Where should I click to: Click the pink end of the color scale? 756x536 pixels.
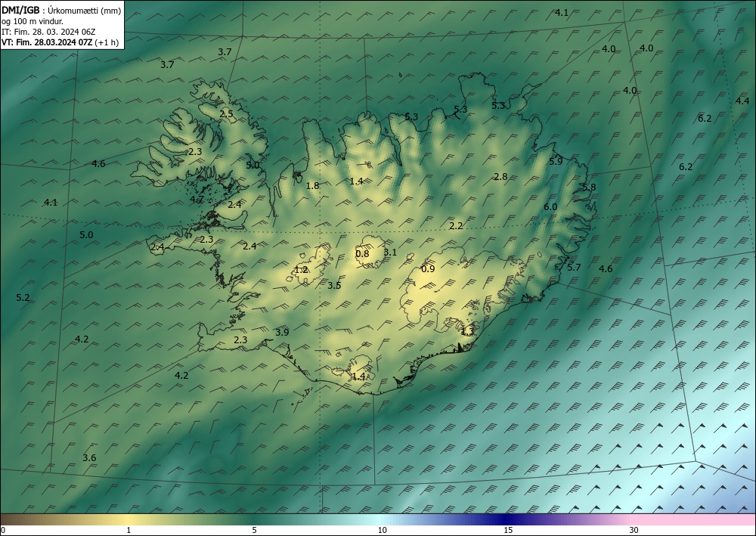click(x=694, y=519)
